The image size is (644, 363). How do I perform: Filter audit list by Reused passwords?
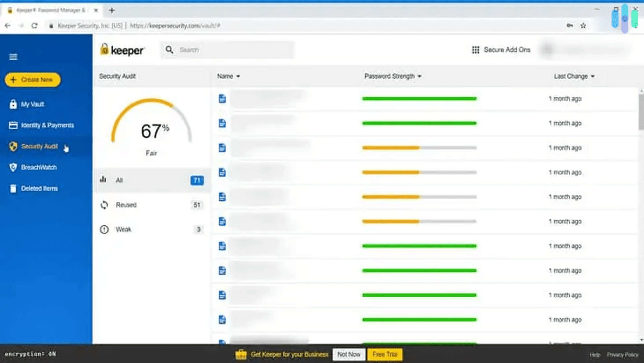click(126, 205)
